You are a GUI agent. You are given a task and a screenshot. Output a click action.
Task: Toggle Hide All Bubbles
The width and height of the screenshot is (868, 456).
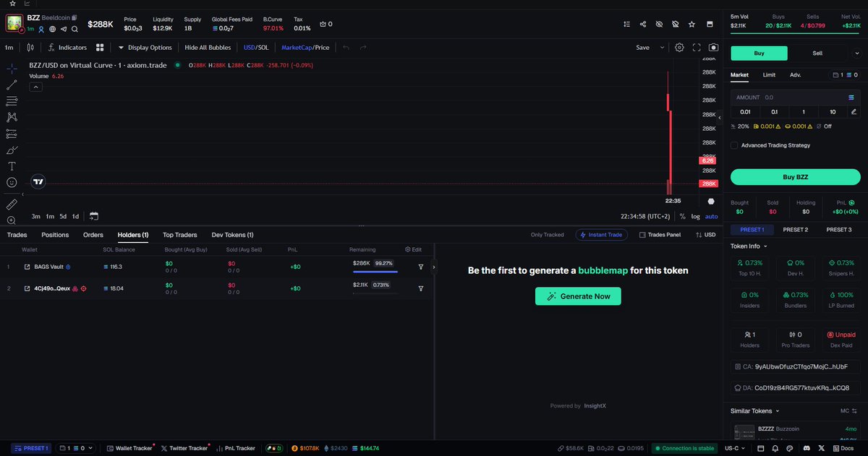[208, 48]
